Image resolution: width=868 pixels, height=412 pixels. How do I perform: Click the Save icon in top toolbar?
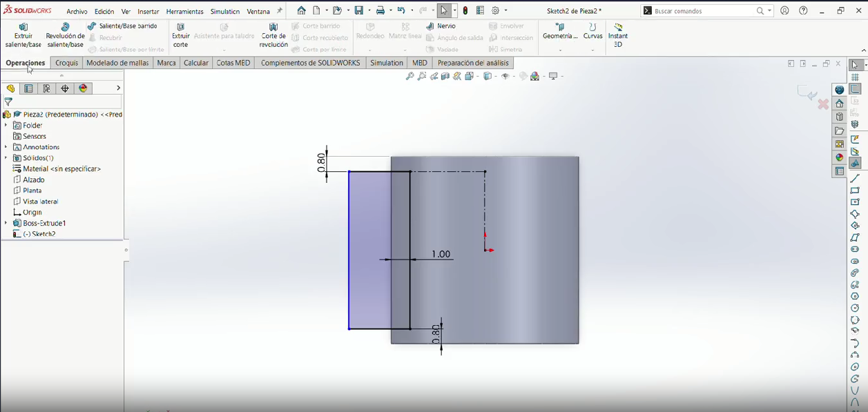click(x=359, y=10)
